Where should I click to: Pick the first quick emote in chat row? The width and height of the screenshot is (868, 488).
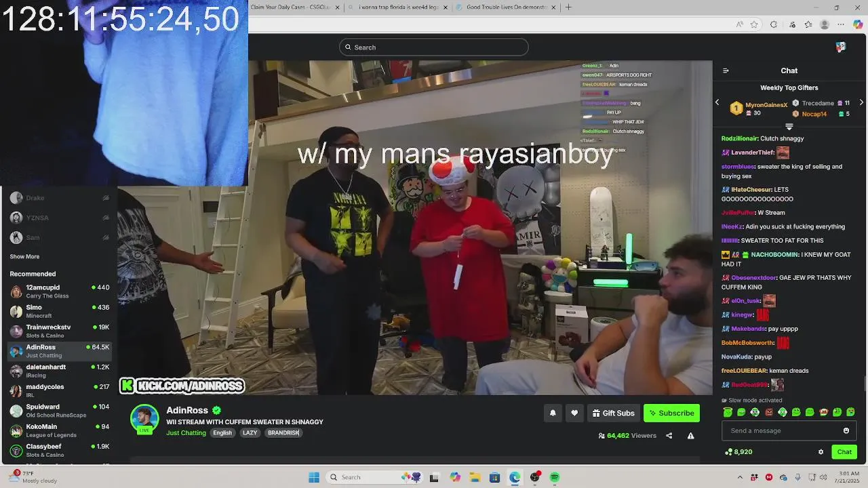[728, 412]
